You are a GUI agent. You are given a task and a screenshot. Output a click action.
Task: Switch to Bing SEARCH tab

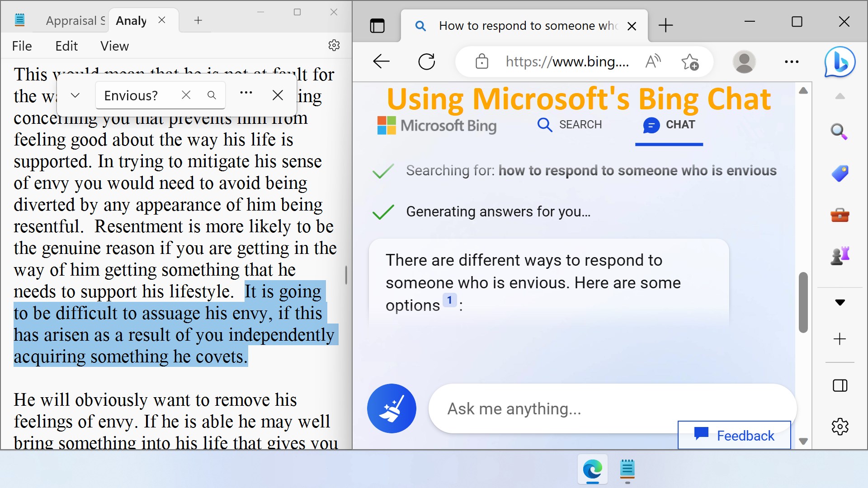570,125
